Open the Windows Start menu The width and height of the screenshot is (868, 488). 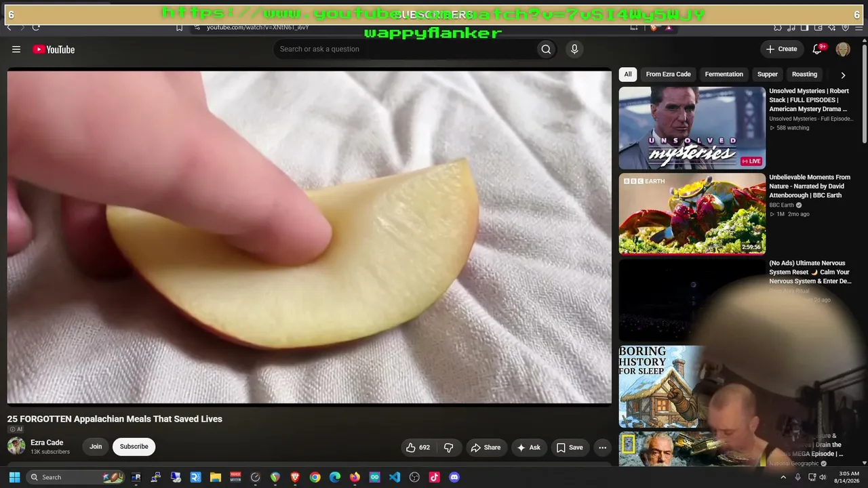(14, 477)
